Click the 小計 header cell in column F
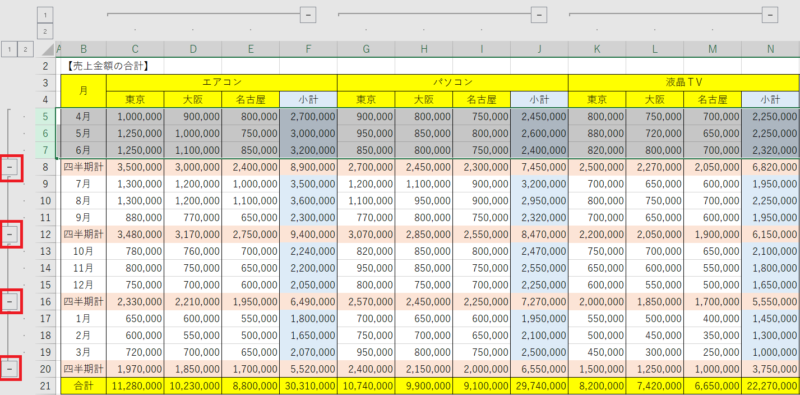Screen dimensions: 800x395 point(308,100)
